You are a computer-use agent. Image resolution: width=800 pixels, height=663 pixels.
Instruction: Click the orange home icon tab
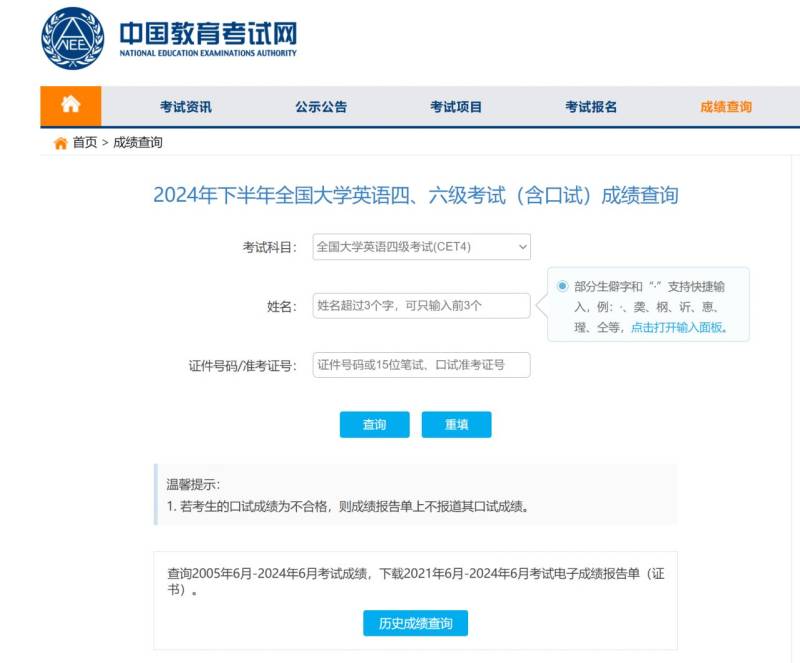click(70, 106)
